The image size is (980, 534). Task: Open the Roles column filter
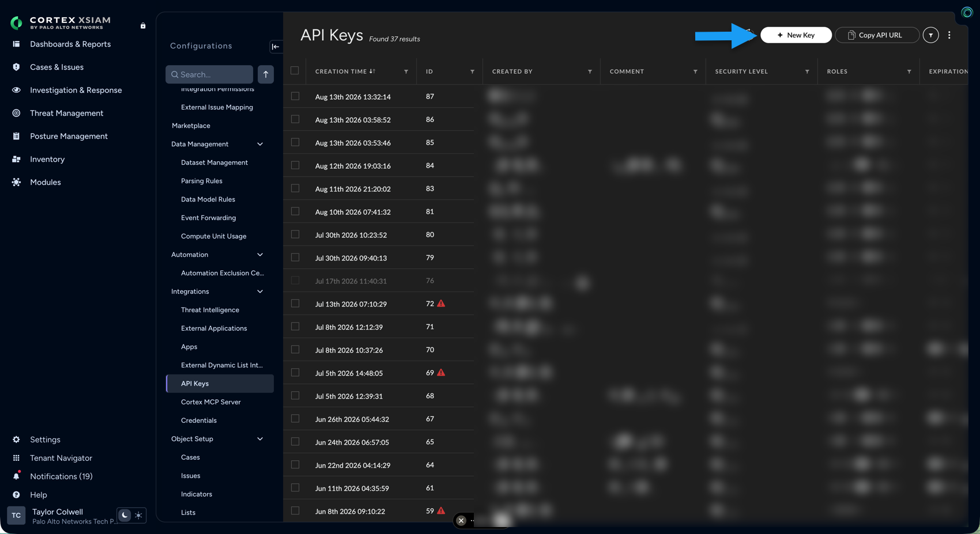coord(910,72)
